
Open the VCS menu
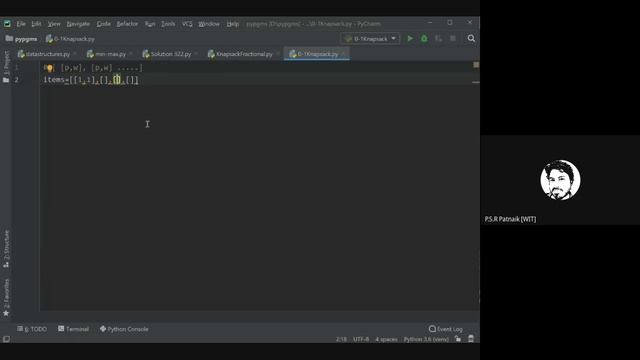(x=187, y=24)
